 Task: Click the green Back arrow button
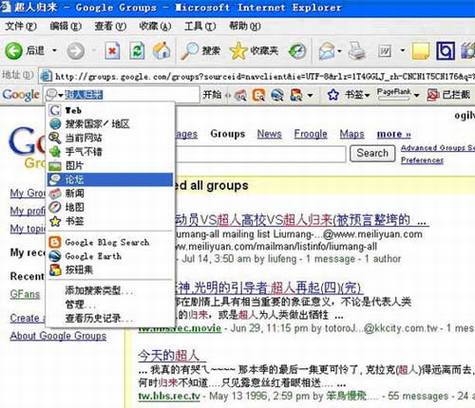[x=14, y=51]
